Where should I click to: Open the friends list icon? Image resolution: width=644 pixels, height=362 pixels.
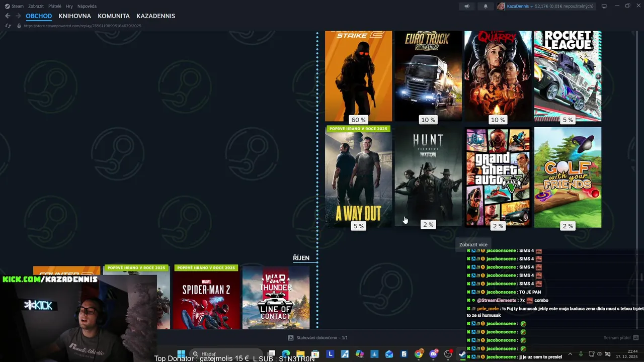pyautogui.click(x=636, y=338)
